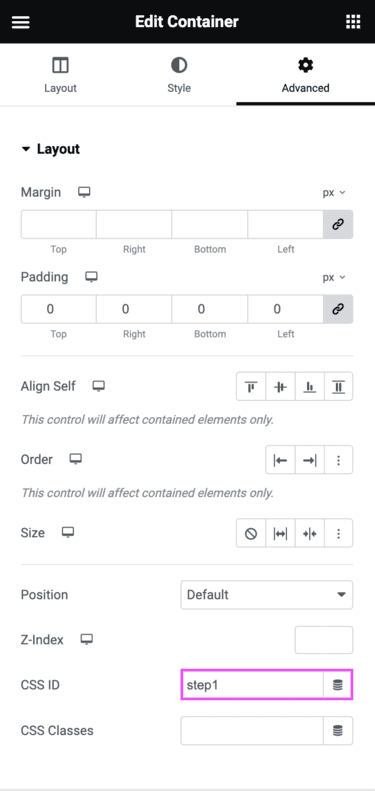Open custom Order options
The image size is (375, 791).
pyautogui.click(x=339, y=460)
